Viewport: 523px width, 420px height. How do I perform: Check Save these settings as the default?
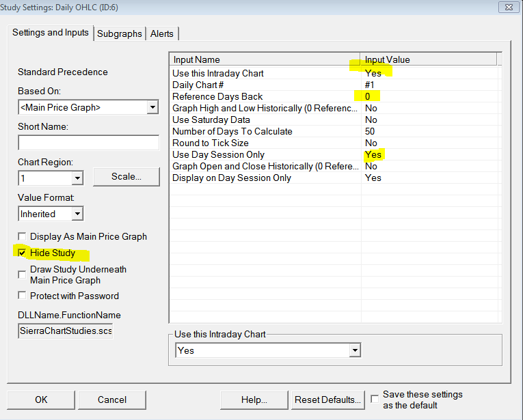(375, 399)
